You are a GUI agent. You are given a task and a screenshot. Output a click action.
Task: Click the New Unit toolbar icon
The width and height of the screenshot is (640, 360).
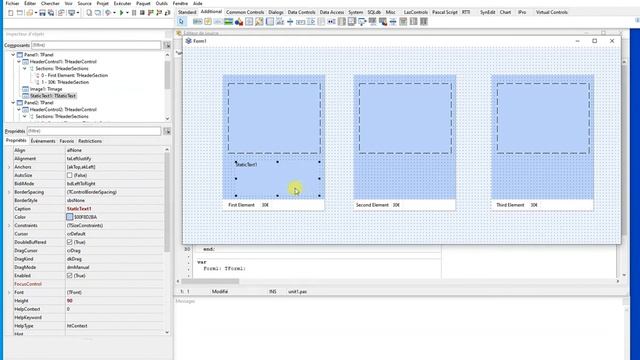pyautogui.click(x=11, y=13)
